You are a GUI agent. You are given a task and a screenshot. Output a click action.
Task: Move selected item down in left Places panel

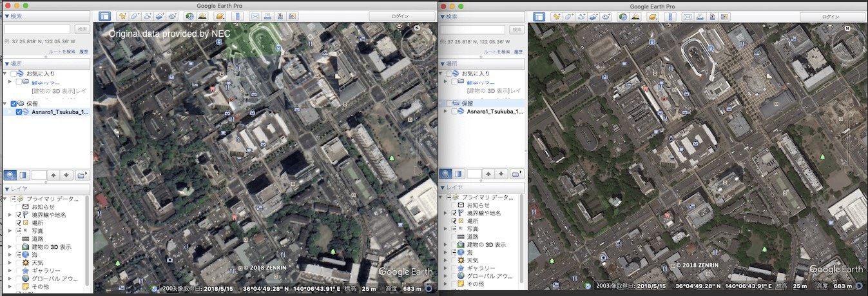click(x=66, y=175)
